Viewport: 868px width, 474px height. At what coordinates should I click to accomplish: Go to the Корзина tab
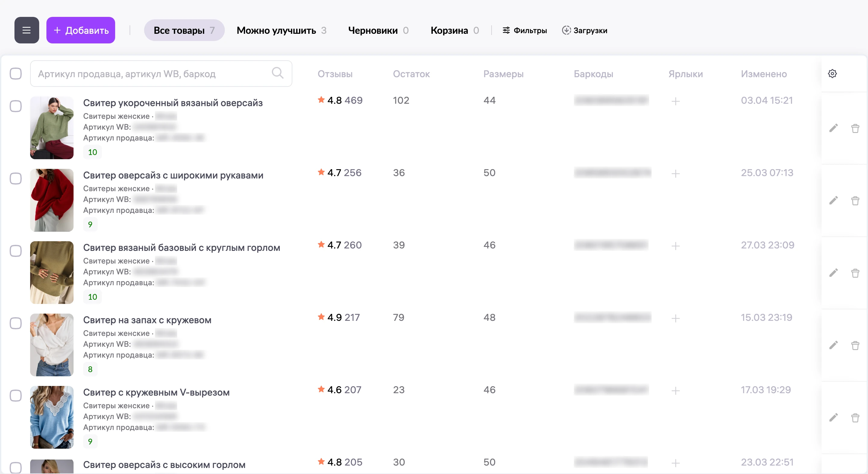tap(454, 30)
